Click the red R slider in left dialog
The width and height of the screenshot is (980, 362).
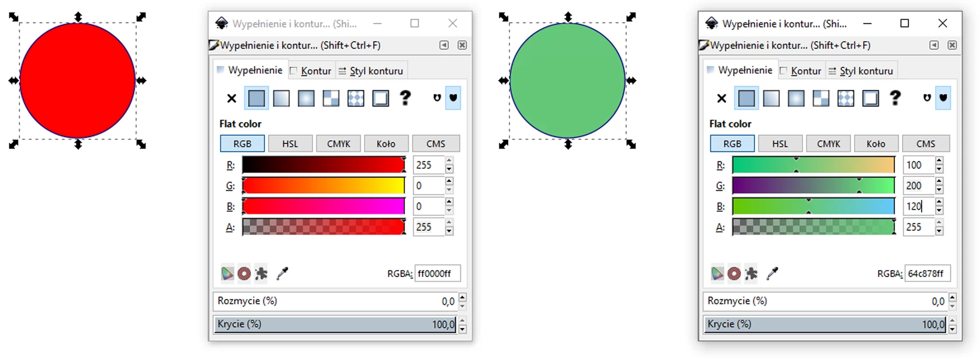[x=324, y=165]
